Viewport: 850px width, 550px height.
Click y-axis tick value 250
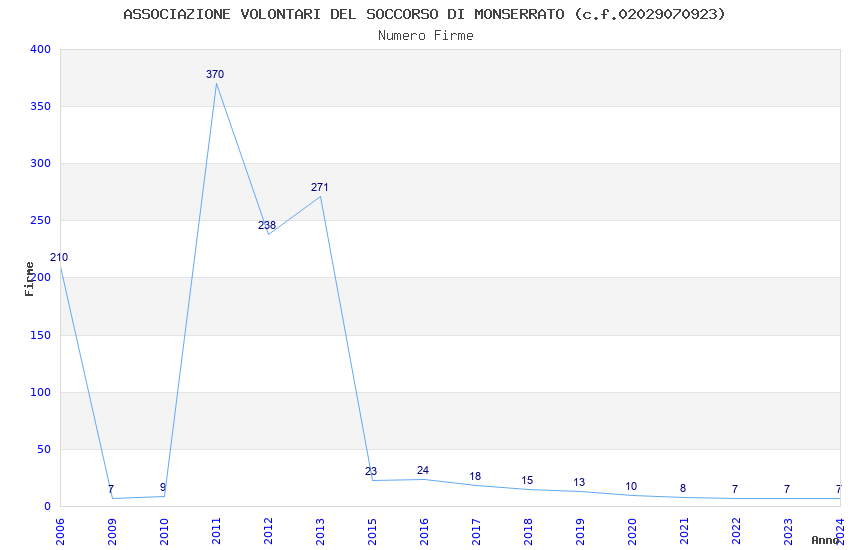(x=41, y=221)
